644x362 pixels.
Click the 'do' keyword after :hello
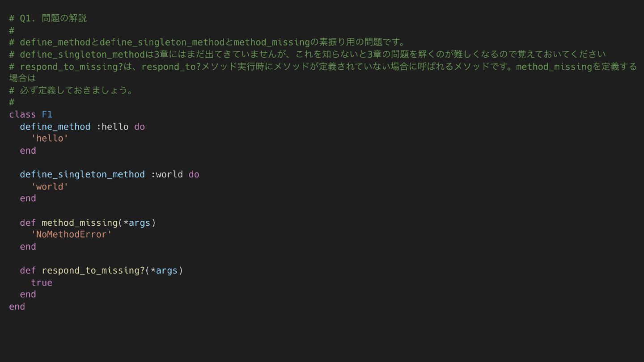pos(140,126)
